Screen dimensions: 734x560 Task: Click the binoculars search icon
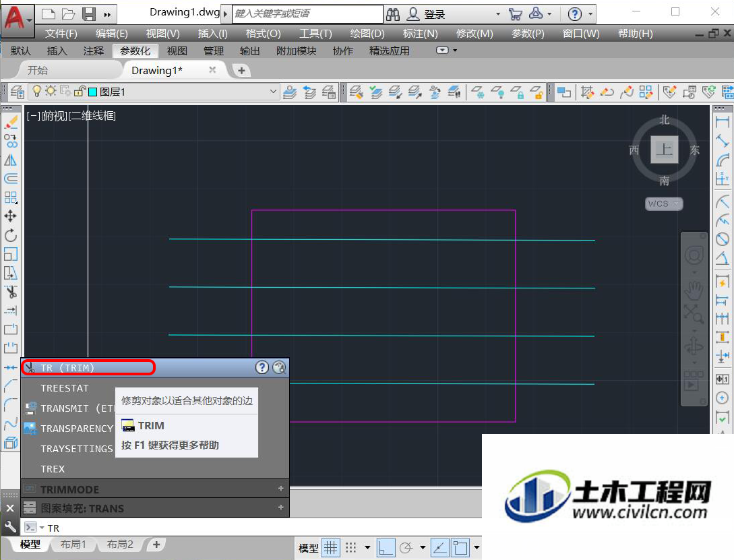[393, 15]
